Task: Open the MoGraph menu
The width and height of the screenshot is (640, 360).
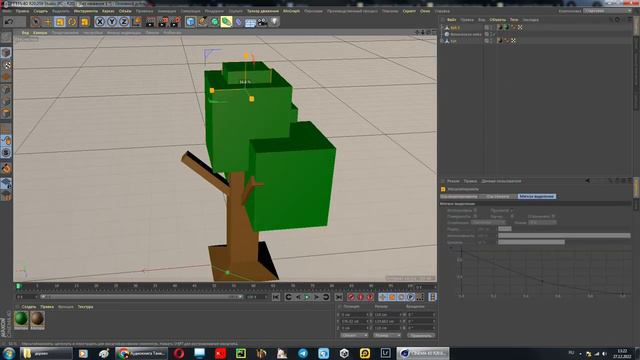Action: point(291,11)
